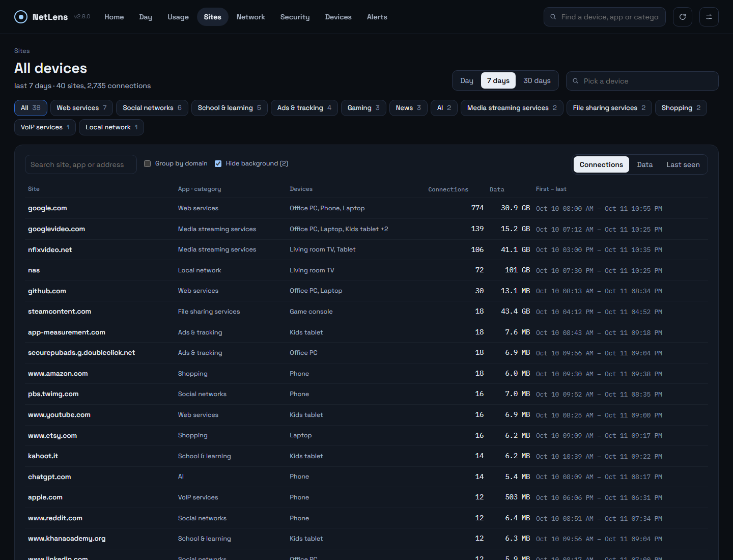
Task: Filter by AI category chip
Action: pos(444,108)
